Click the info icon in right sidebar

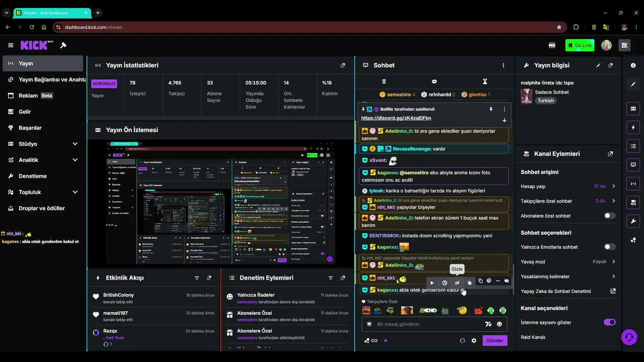pos(633,65)
